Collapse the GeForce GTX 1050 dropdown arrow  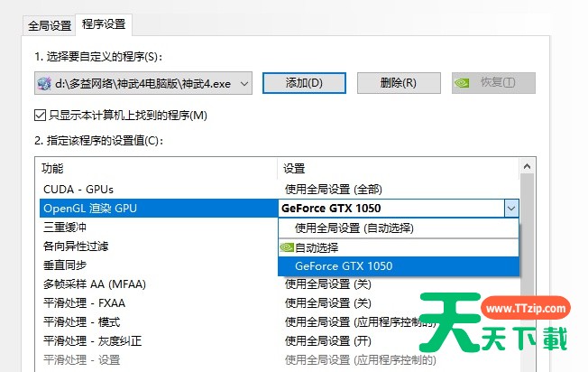tap(511, 209)
